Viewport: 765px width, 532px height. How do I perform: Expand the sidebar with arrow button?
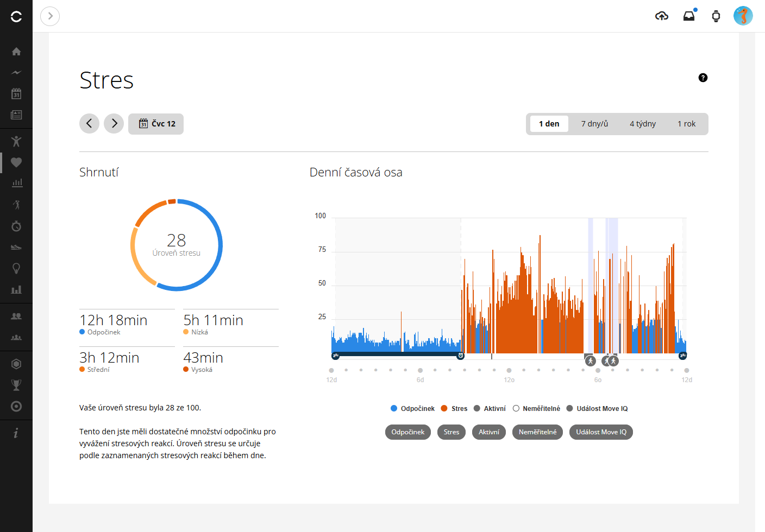50,16
